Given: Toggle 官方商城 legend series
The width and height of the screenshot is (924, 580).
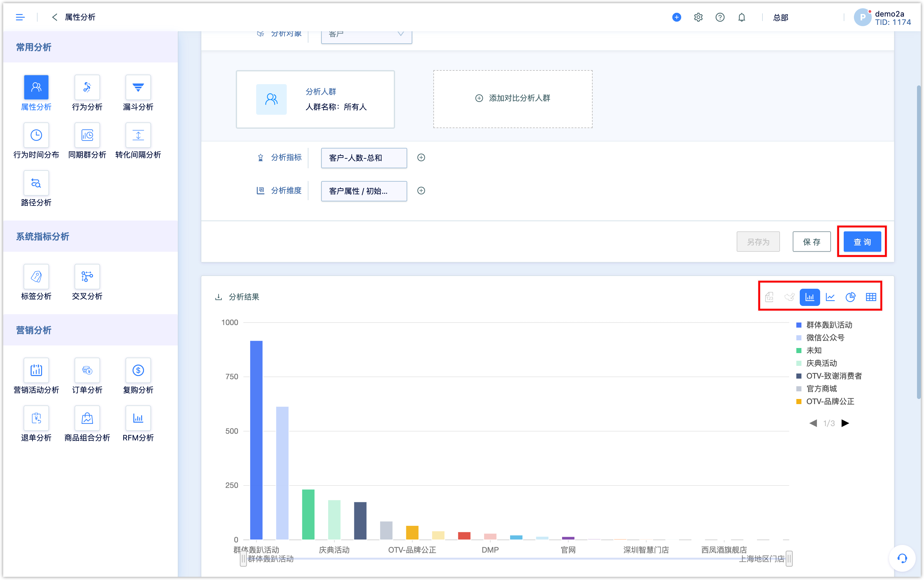Looking at the screenshot, I should coord(816,388).
